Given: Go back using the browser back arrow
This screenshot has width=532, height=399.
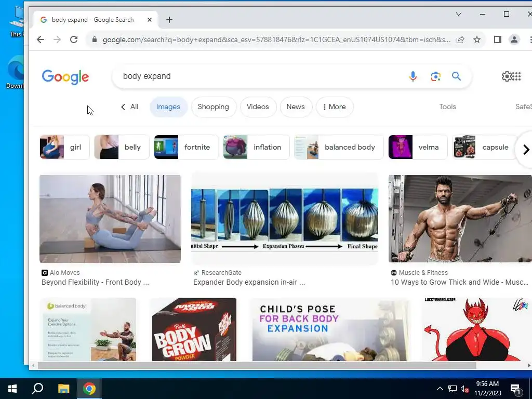Looking at the screenshot, I should pyautogui.click(x=41, y=39).
